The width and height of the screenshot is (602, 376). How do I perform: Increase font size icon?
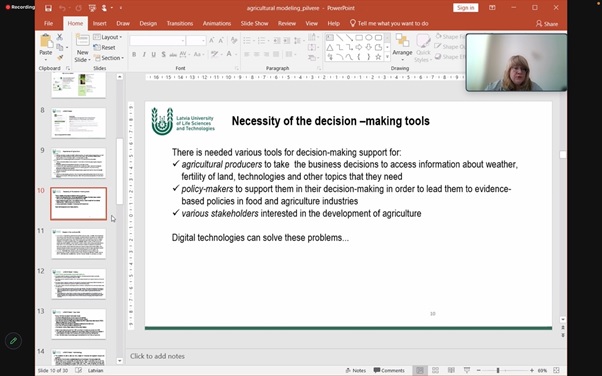point(212,40)
